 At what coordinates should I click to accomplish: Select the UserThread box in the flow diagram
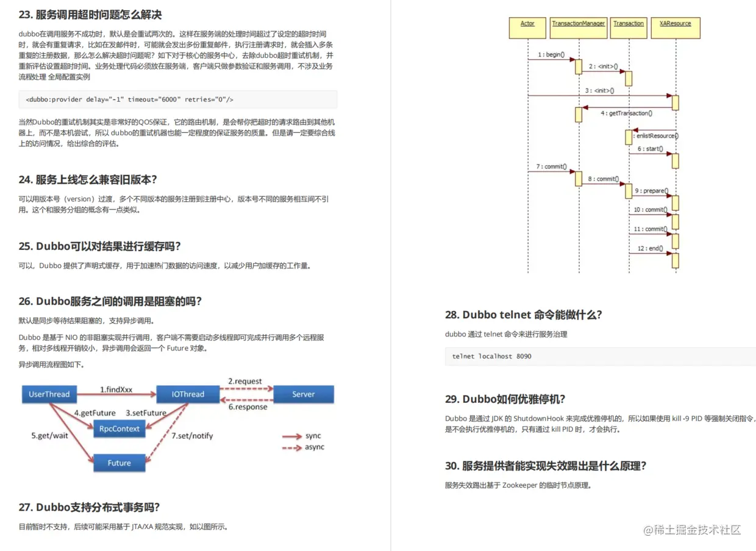(49, 394)
